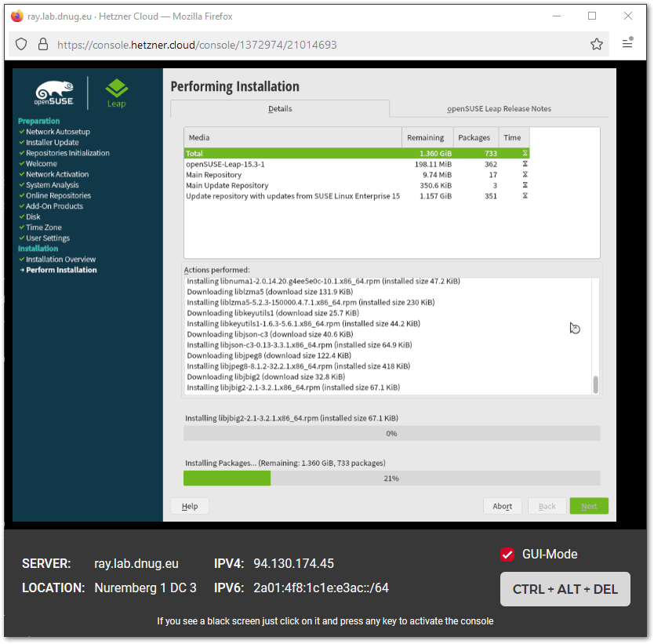Image resolution: width=654 pixels, height=644 pixels.
Task: Click the Leap logo icon
Action: coord(116,93)
